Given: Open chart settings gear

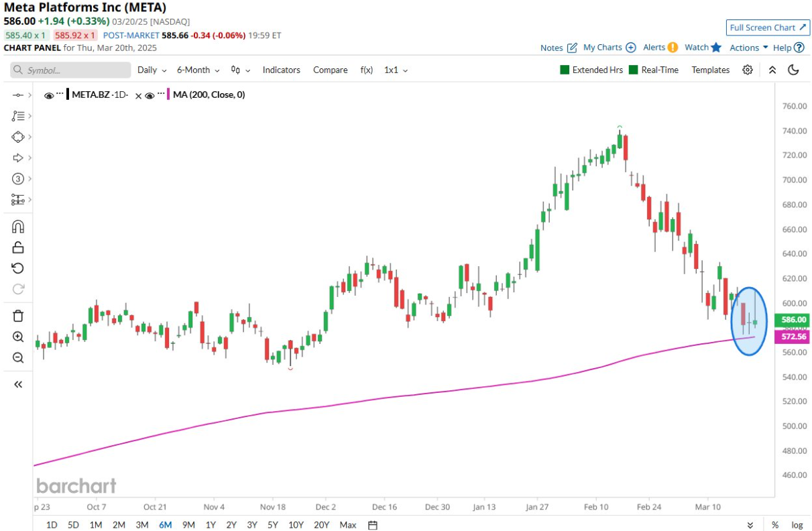Looking at the screenshot, I should click(x=748, y=70).
